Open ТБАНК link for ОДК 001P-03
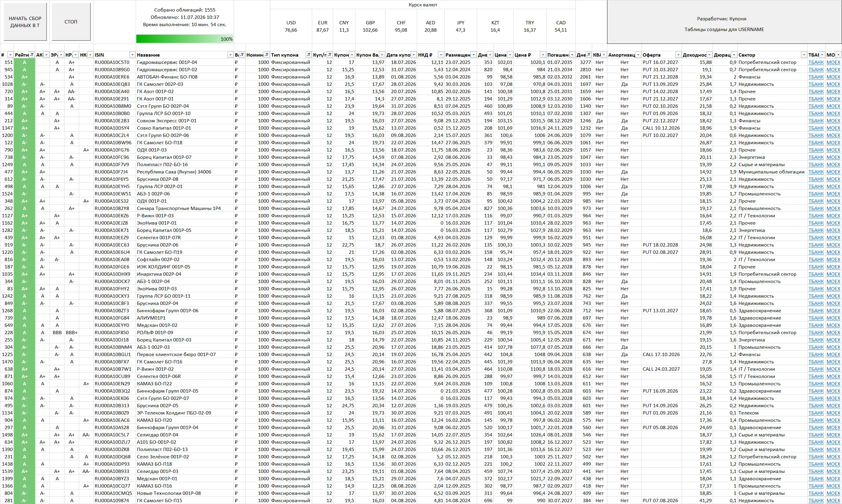Image resolution: width=842 pixels, height=504 pixels. 816,150
